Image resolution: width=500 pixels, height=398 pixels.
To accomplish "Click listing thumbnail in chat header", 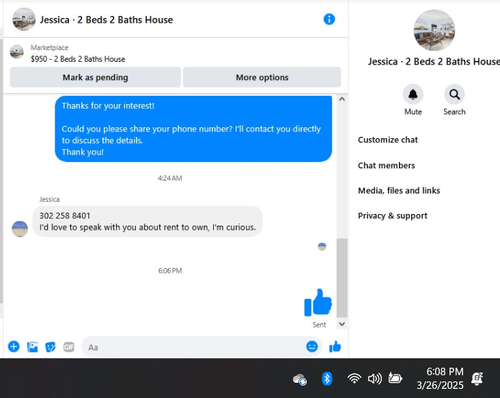I will coord(24,19).
